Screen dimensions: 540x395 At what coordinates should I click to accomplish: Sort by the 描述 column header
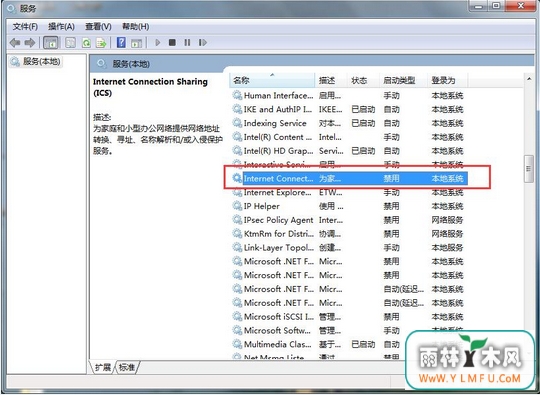pyautogui.click(x=331, y=81)
